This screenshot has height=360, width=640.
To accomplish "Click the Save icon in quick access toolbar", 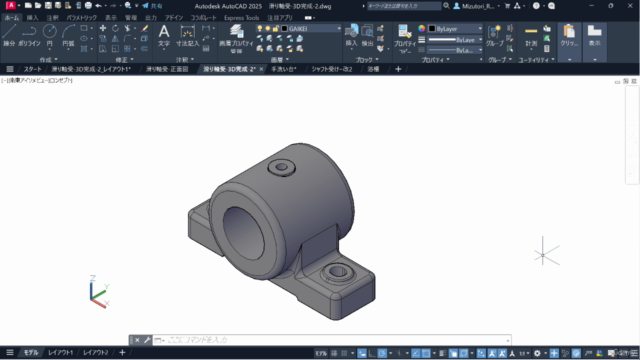I will (x=48, y=6).
